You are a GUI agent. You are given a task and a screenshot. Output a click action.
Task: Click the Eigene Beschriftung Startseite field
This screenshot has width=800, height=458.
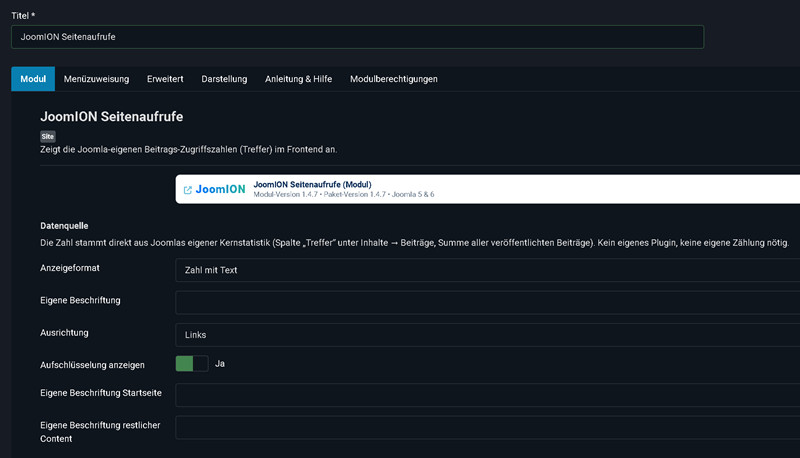coord(487,395)
